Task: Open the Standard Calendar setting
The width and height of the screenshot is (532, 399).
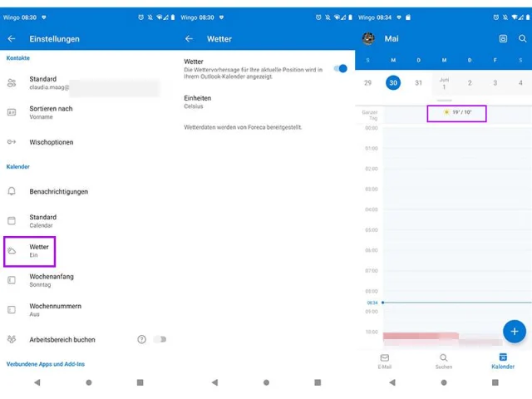Action: (x=89, y=221)
